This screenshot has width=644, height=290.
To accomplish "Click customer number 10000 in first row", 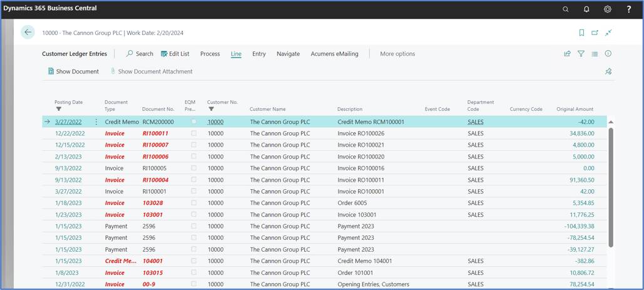I will pos(216,122).
